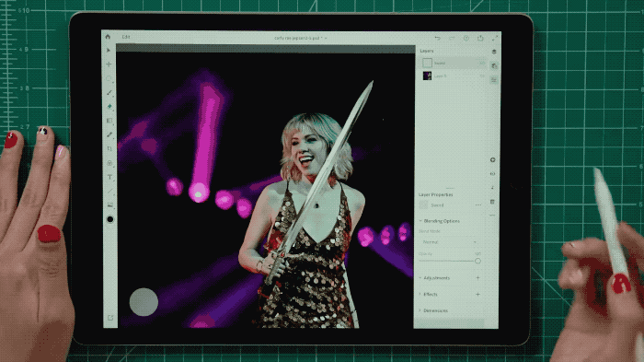This screenshot has width=644, height=362.
Task: Select the Clone Stamp tool
Action: (109, 163)
